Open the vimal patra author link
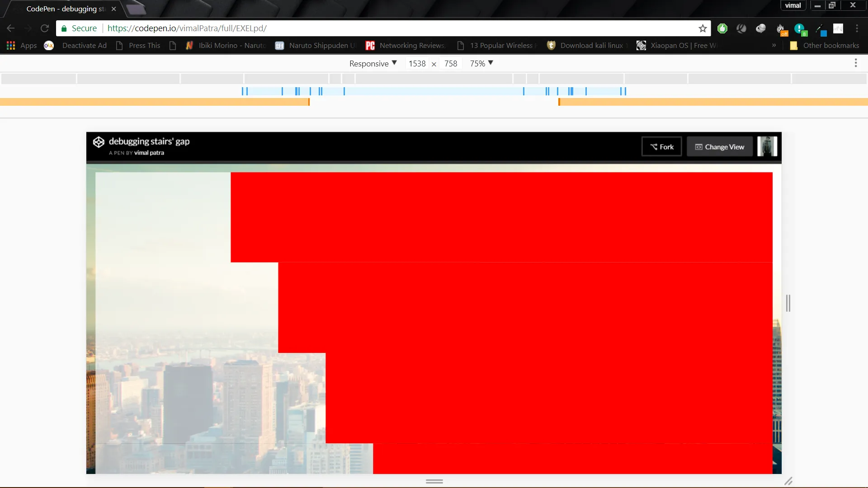The width and height of the screenshot is (868, 488). tap(149, 153)
